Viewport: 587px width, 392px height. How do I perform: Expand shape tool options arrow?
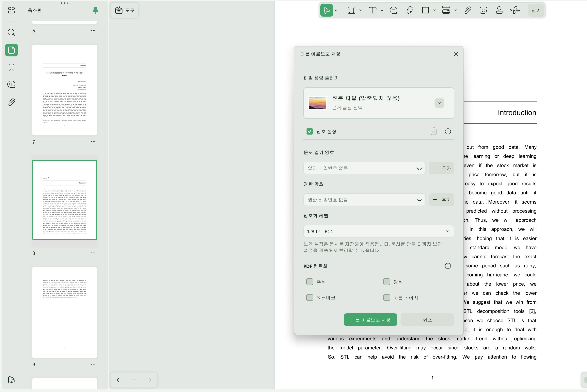click(434, 10)
